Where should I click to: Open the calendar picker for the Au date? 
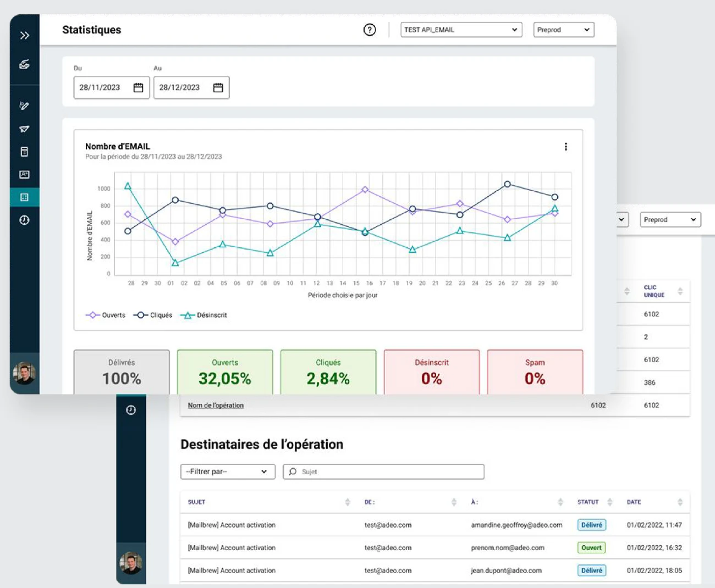click(218, 87)
